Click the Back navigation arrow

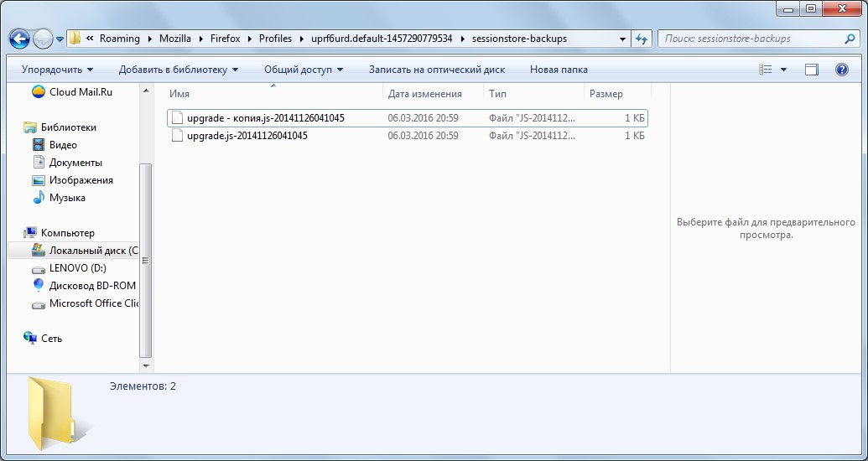[x=19, y=39]
